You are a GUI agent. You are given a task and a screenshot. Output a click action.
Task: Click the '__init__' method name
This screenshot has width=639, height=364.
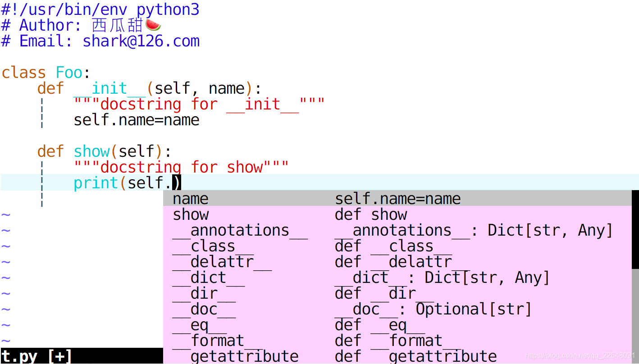[110, 88]
